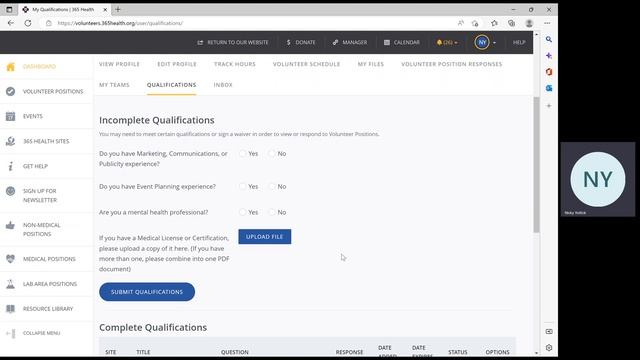The width and height of the screenshot is (640, 360).
Task: Click the read aloud icon in address bar
Action: (461, 23)
